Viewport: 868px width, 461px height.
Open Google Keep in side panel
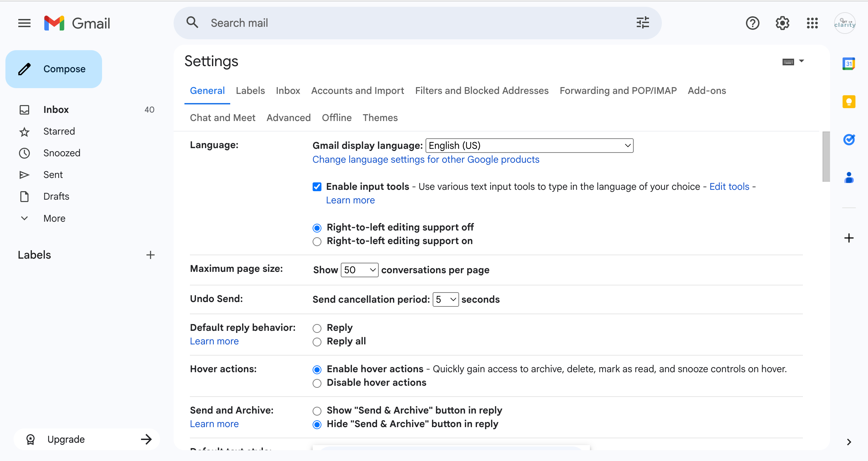tap(849, 102)
